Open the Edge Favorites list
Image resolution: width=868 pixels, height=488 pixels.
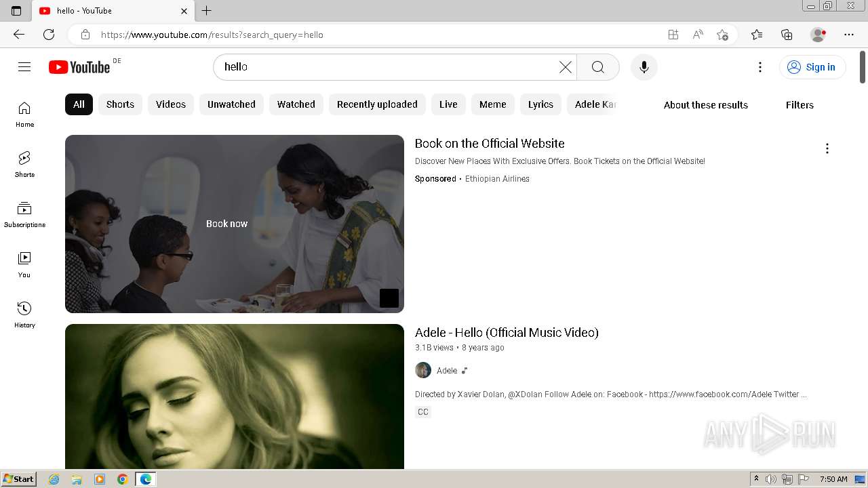pyautogui.click(x=757, y=35)
